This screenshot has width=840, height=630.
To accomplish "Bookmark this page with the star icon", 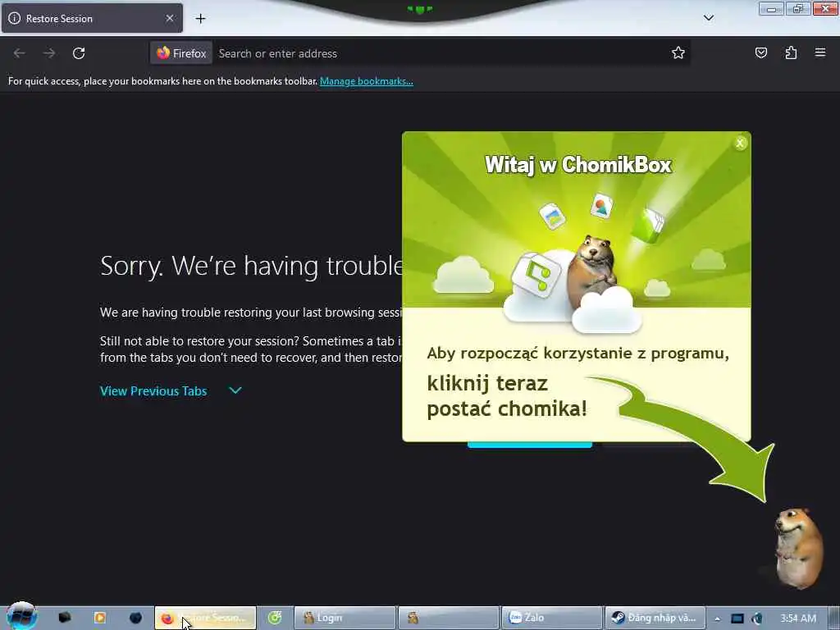I will tap(678, 53).
